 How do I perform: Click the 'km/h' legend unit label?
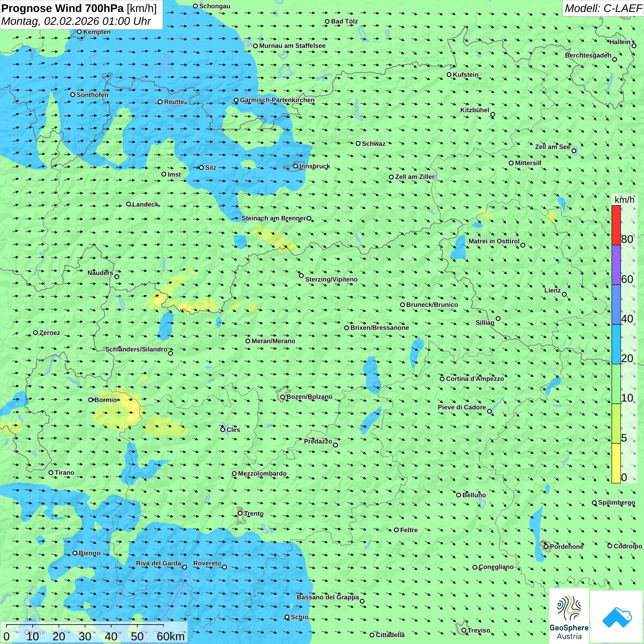click(x=624, y=200)
